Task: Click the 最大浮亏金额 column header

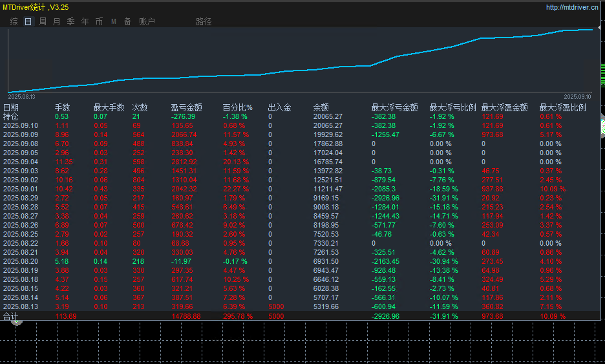Action: [394, 108]
